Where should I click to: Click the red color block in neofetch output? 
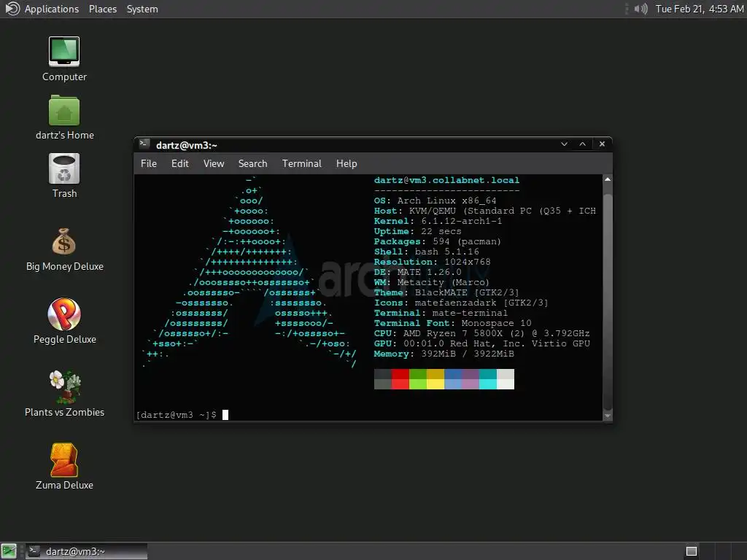(x=400, y=379)
